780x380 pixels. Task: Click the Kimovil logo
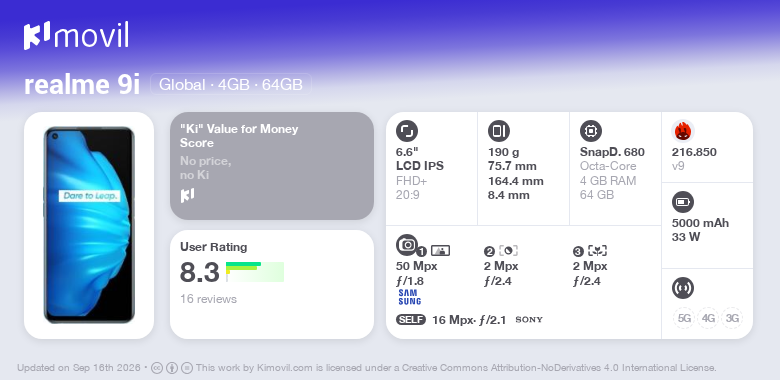point(76,35)
